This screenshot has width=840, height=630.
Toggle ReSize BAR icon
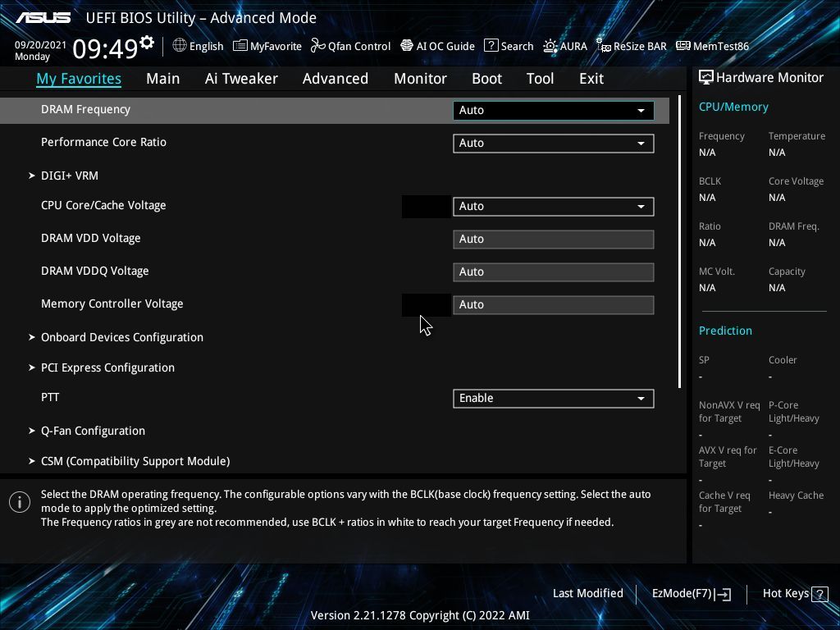(x=603, y=46)
